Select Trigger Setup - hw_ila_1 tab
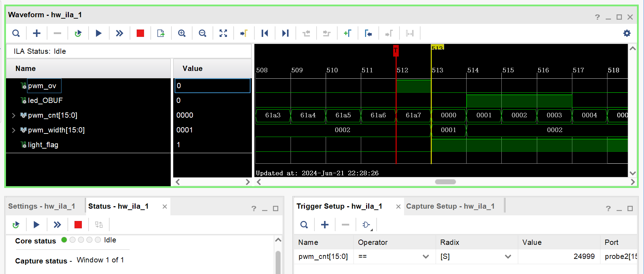This screenshot has width=644, height=274. [x=339, y=206]
